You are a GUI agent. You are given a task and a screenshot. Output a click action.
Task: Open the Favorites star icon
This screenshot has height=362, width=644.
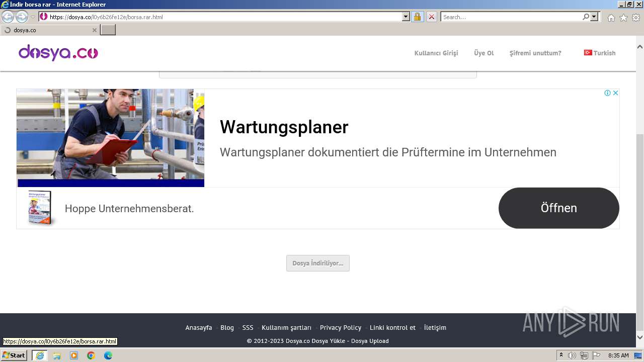[x=623, y=18]
